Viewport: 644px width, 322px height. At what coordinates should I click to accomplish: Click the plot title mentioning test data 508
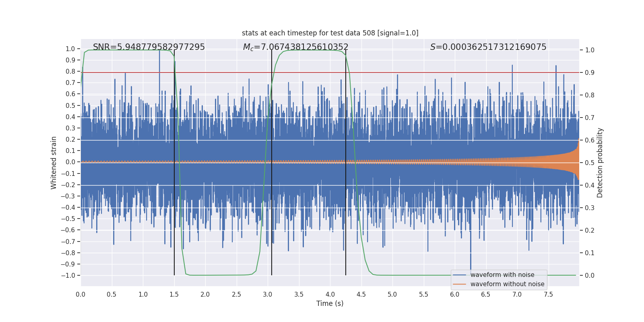pos(330,33)
